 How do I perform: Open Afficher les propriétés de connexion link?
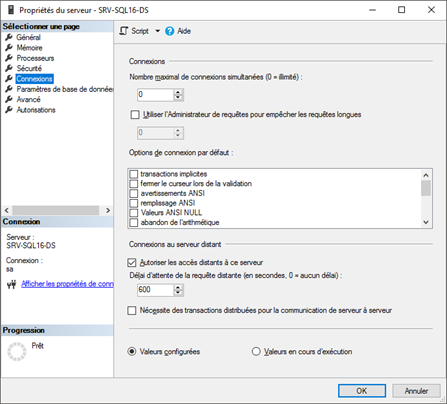(x=67, y=284)
